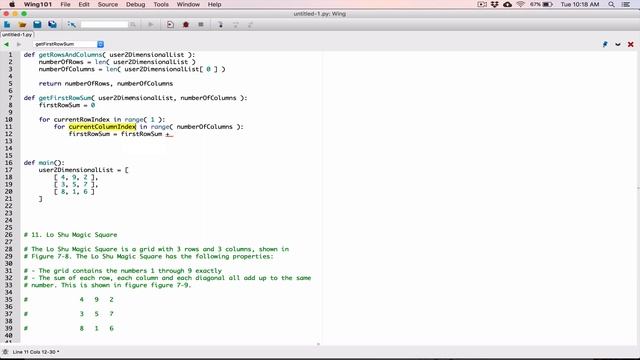This screenshot has width=640, height=360.
Task: Click 'firstRowSum = 0' on line 8
Action: 67,105
